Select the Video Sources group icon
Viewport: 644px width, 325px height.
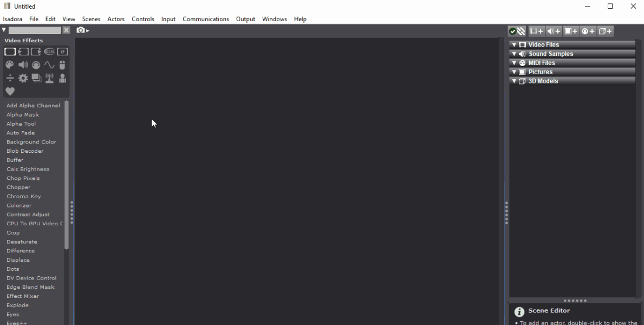pyautogui.click(x=23, y=51)
